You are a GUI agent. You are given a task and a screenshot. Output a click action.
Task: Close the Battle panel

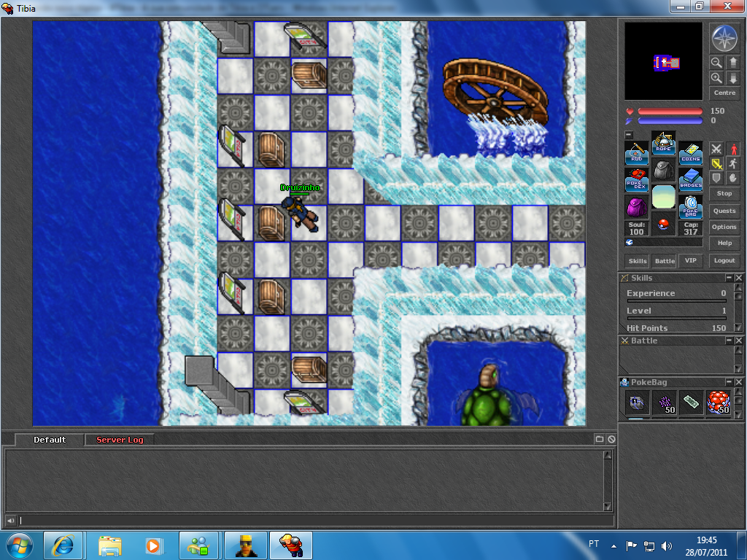click(738, 341)
